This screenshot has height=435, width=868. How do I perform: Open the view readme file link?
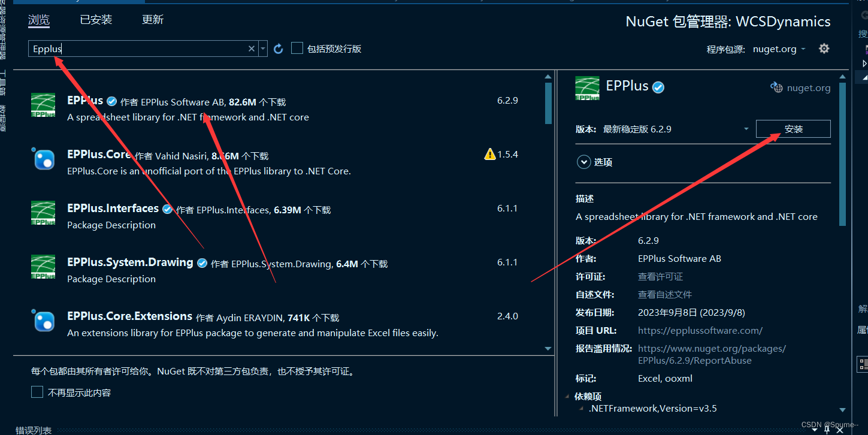pyautogui.click(x=665, y=295)
